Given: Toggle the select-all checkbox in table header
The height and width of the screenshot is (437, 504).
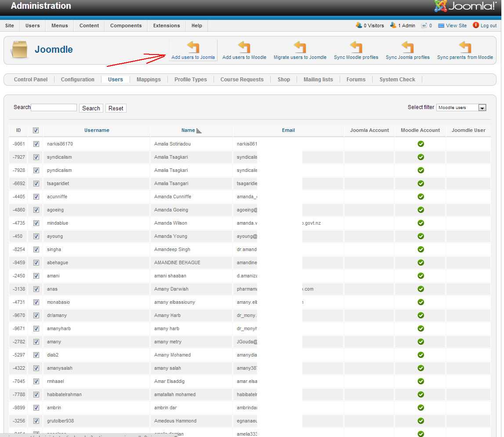Looking at the screenshot, I should pyautogui.click(x=36, y=131).
